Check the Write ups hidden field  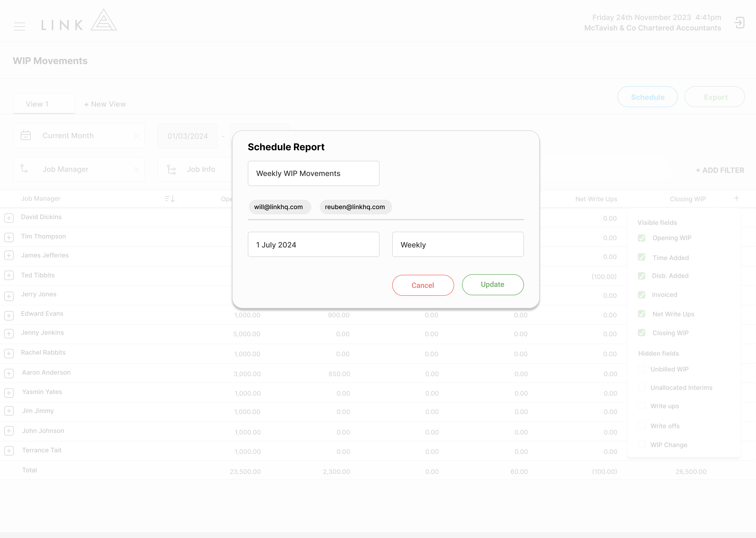[642, 406]
